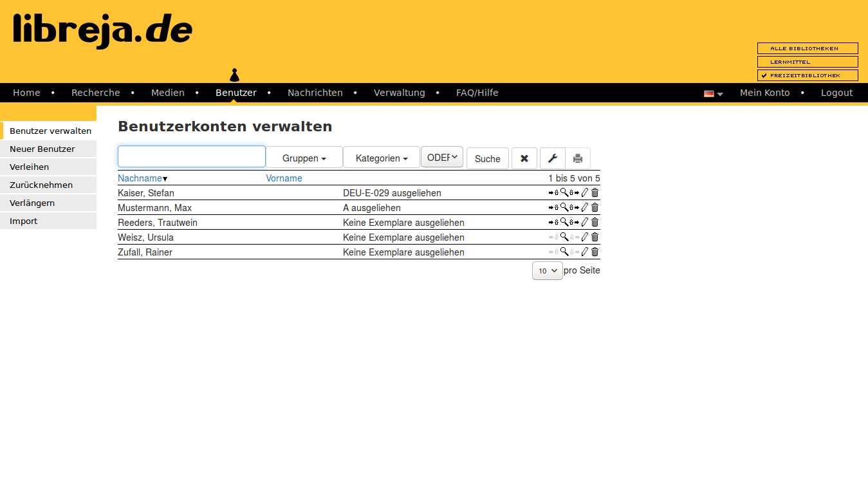Select the Lernmittel library option
Viewport: 868px width, 493px height.
tap(808, 62)
